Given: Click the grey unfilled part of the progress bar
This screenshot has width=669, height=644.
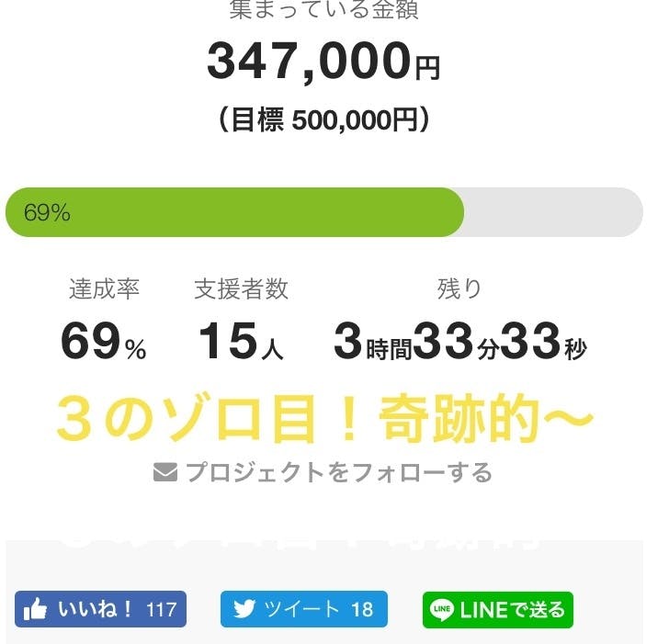Looking at the screenshot, I should (x=551, y=212).
